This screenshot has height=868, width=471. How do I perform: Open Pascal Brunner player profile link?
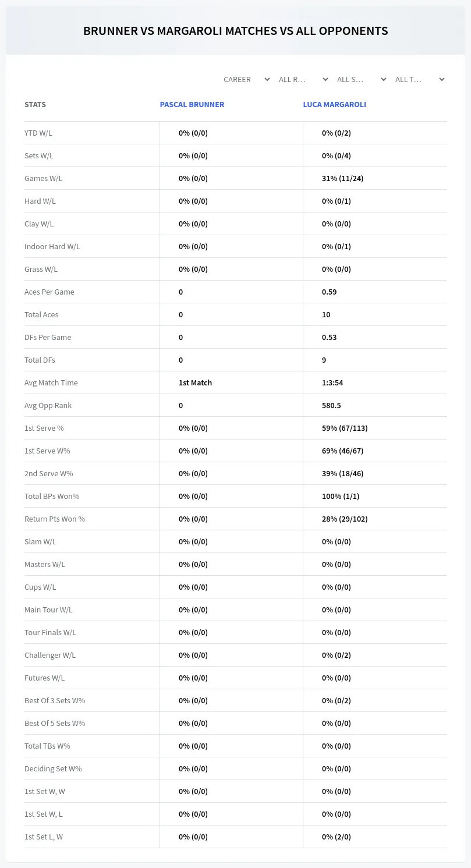pos(192,105)
